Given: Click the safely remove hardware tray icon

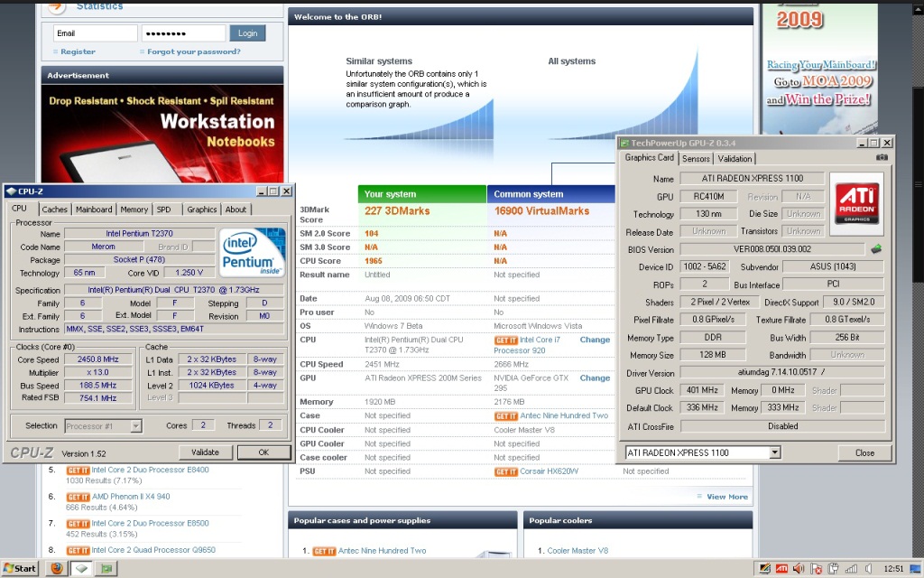Looking at the screenshot, I should 833,569.
